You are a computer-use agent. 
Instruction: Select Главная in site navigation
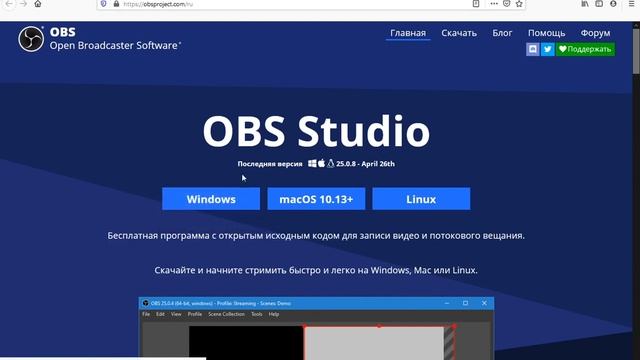point(408,33)
